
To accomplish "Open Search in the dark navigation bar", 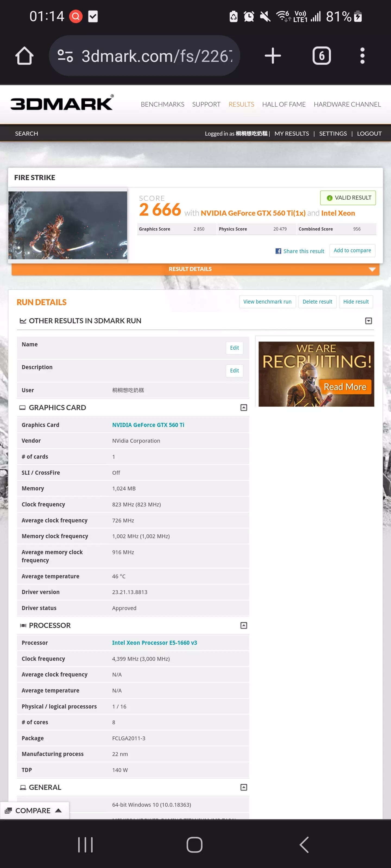I will tap(26, 133).
